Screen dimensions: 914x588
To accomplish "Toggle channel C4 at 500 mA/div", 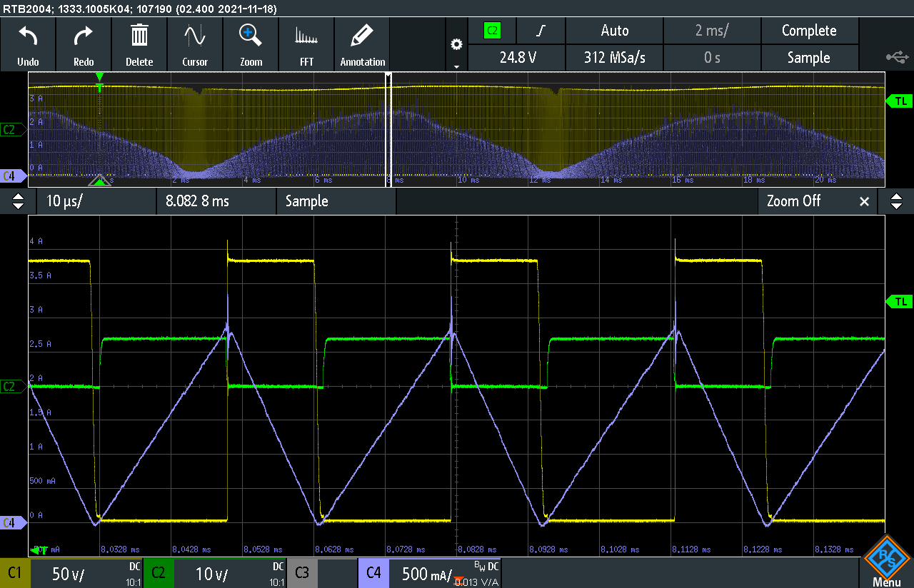I will click(x=430, y=573).
